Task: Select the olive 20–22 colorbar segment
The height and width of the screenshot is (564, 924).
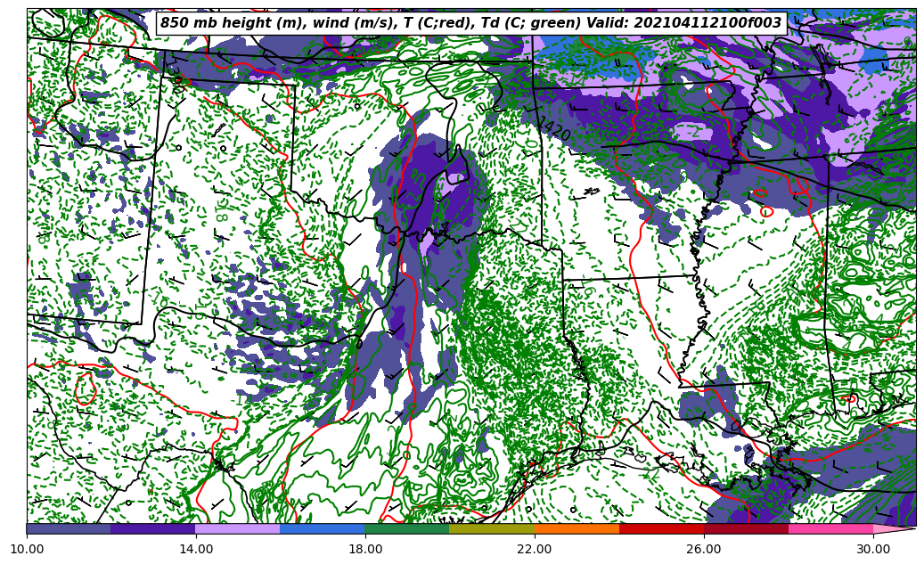Action: tap(492, 528)
